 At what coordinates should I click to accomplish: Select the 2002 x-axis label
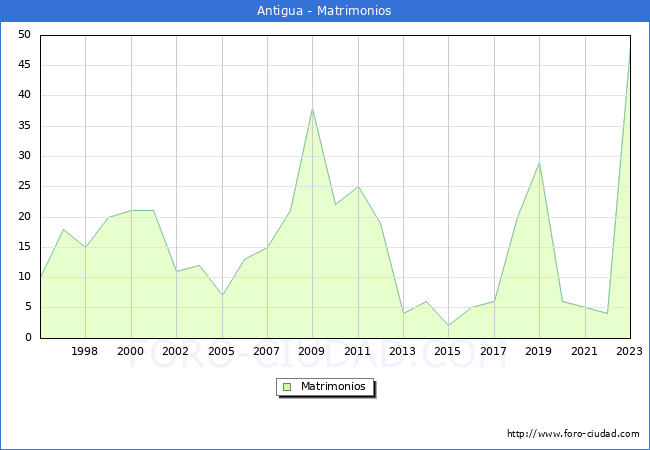pos(176,351)
